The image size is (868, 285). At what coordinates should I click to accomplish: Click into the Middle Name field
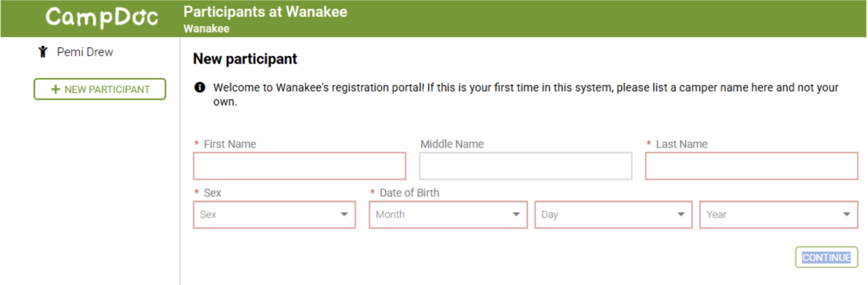525,166
